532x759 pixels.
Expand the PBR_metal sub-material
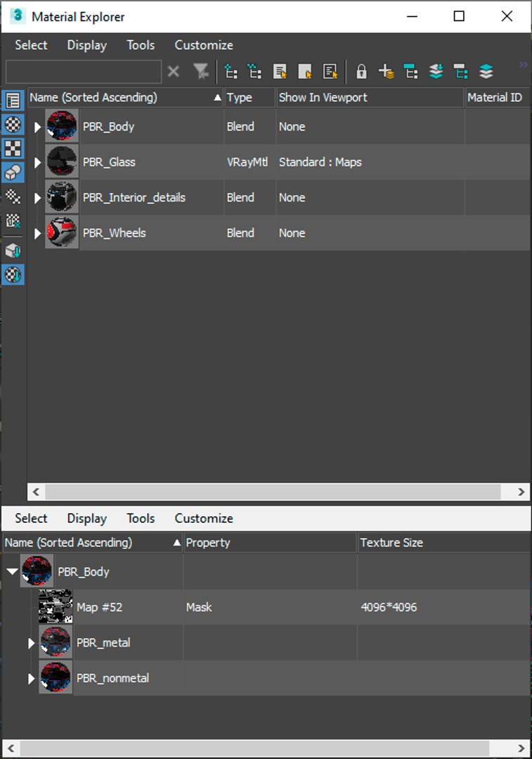pyautogui.click(x=31, y=643)
